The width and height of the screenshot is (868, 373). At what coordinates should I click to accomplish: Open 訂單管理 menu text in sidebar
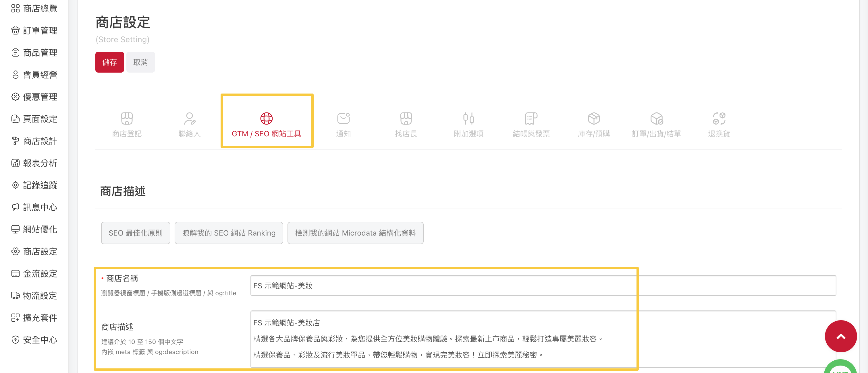coord(40,31)
